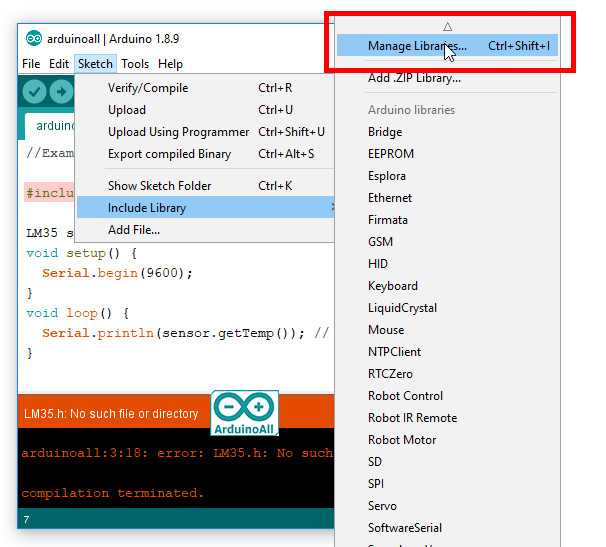The width and height of the screenshot is (606, 547).
Task: Include the HID library
Action: coord(448,264)
